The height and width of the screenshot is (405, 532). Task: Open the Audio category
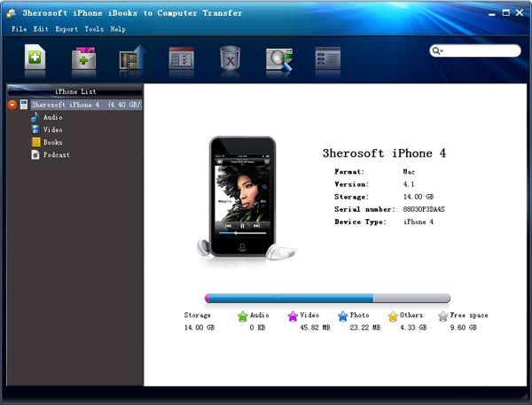point(53,117)
